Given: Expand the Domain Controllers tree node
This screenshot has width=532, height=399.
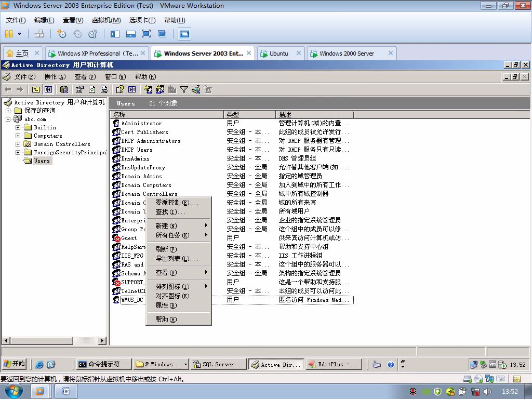Looking at the screenshot, I should coord(18,144).
